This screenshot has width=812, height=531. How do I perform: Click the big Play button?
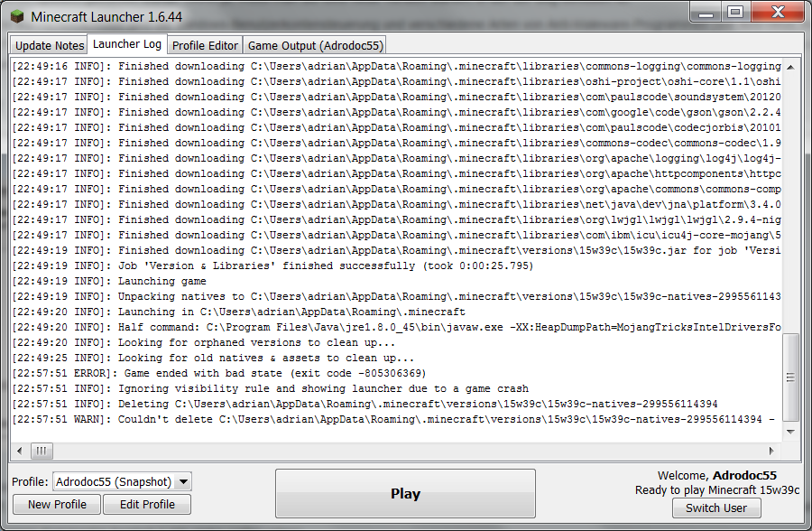405,494
